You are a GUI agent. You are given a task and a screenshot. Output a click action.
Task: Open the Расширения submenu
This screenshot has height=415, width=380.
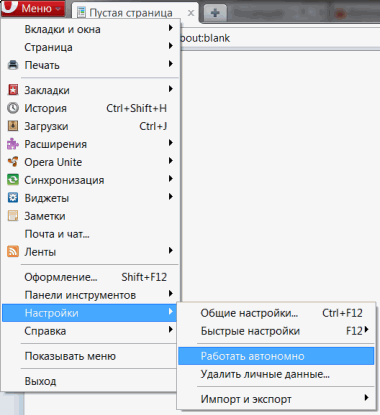(x=91, y=144)
